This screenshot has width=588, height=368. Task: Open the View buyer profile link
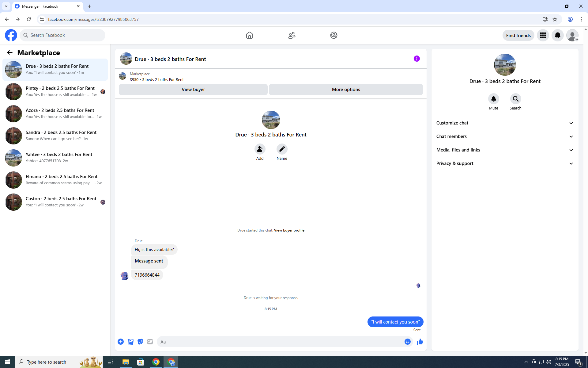[289, 230]
